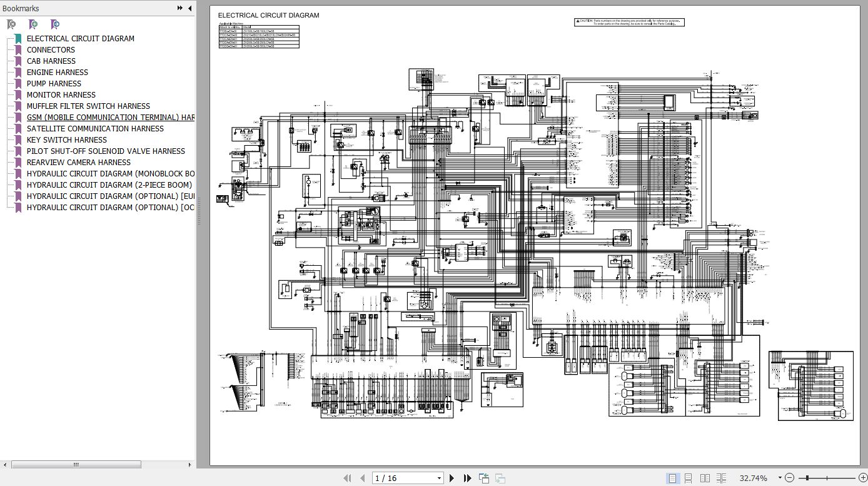The image size is (868, 486).
Task: Jump to KEY SWITCH HARNESS bookmark
Action: [x=67, y=140]
